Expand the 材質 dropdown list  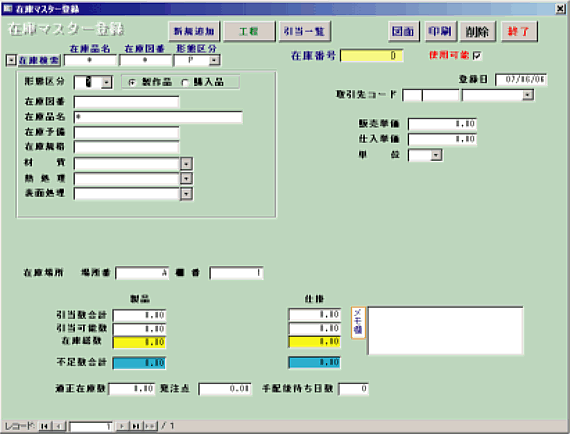(x=186, y=164)
